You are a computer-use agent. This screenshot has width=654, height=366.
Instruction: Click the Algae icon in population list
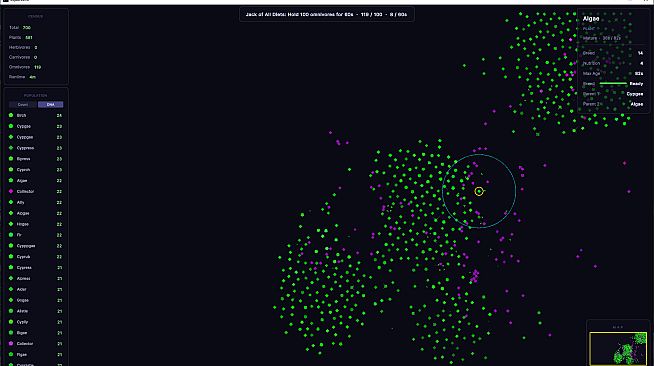pyautogui.click(x=11, y=180)
